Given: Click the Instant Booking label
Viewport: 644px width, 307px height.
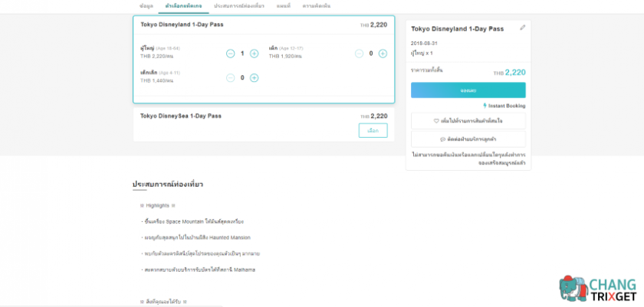Looking at the screenshot, I should 504,106.
